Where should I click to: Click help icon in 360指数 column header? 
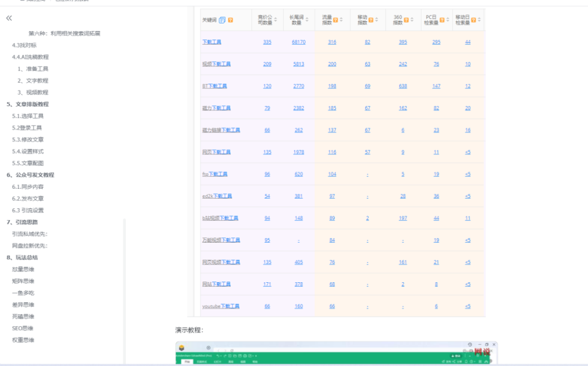click(x=407, y=20)
